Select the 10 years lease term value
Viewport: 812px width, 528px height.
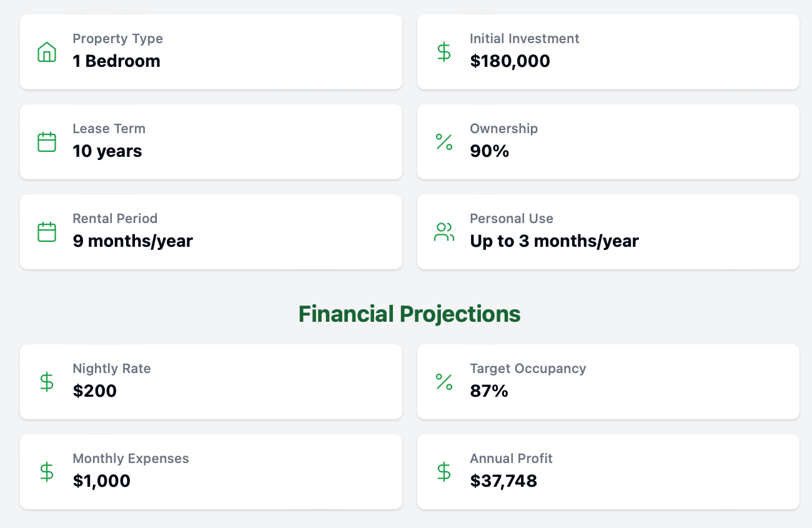tap(107, 151)
